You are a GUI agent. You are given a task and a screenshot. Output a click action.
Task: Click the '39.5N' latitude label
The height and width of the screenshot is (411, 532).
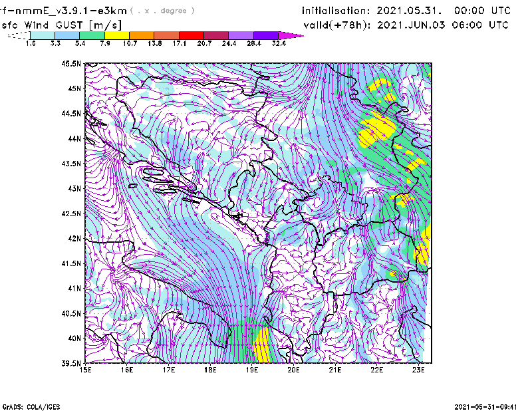(71, 364)
